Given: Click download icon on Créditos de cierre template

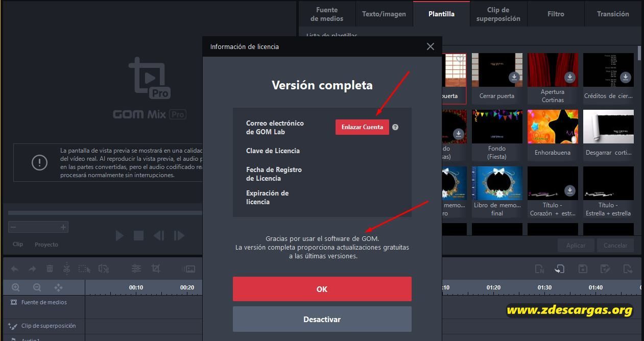Looking at the screenshot, I should coord(626,77).
